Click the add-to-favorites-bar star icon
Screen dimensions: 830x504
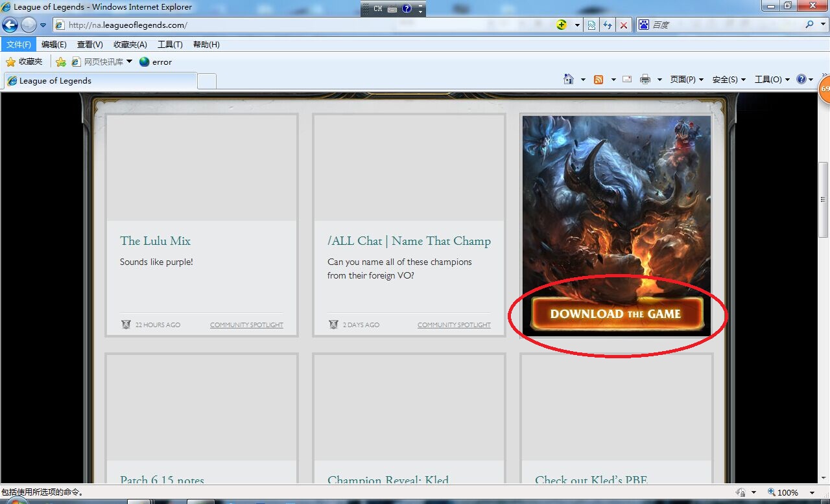(60, 62)
